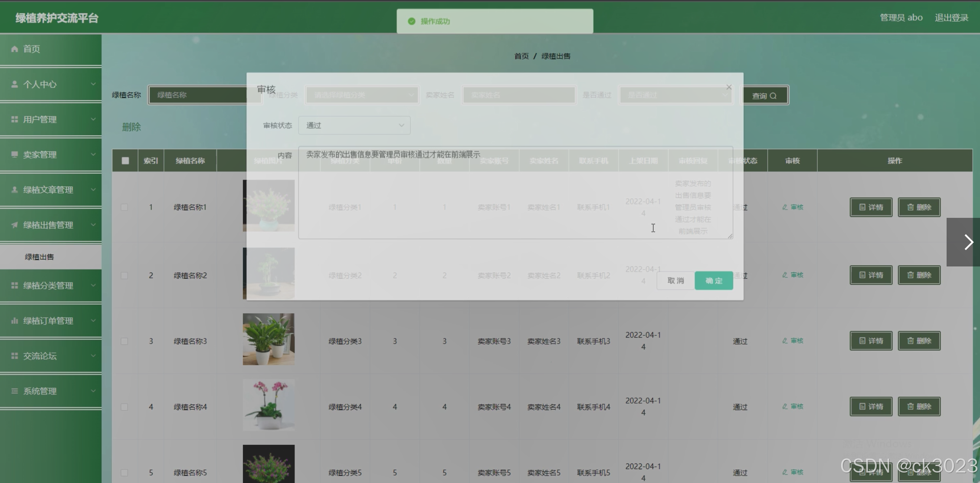The width and height of the screenshot is (980, 483).
Task: Click the right arrow carousel icon
Action: coord(968,242)
